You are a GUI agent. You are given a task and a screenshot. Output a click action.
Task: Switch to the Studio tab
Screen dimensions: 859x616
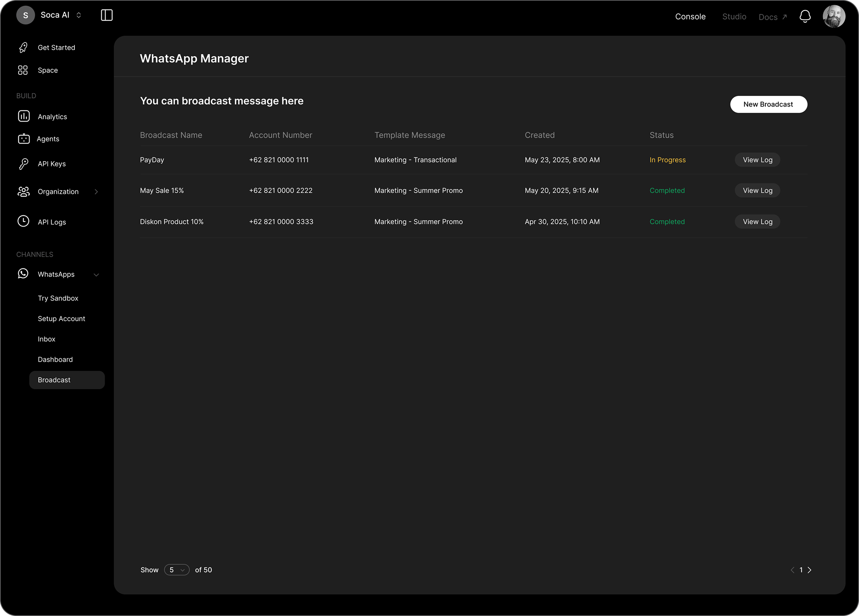(734, 17)
